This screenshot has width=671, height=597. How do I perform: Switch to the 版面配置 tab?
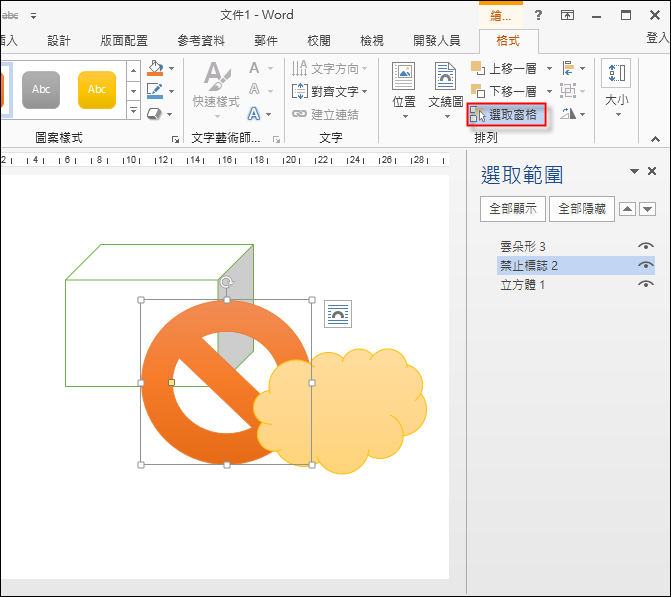click(x=124, y=41)
